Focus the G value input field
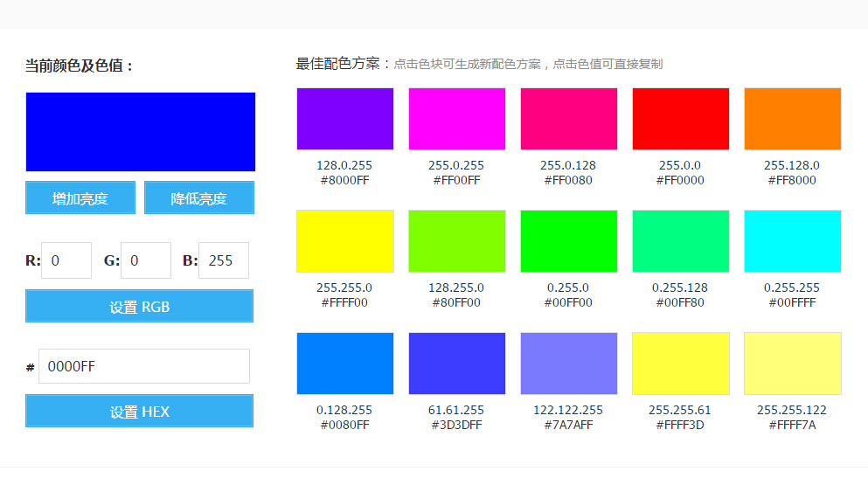 tap(146, 260)
